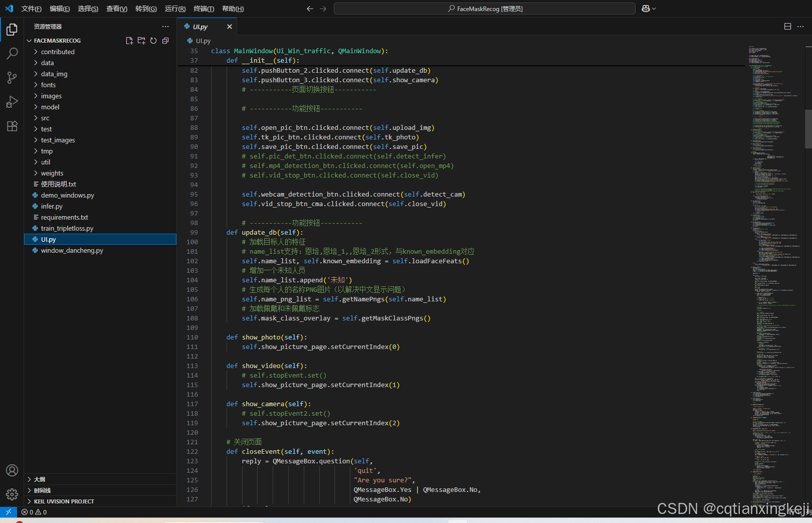
Task: Split the editor to the right
Action: (788, 27)
